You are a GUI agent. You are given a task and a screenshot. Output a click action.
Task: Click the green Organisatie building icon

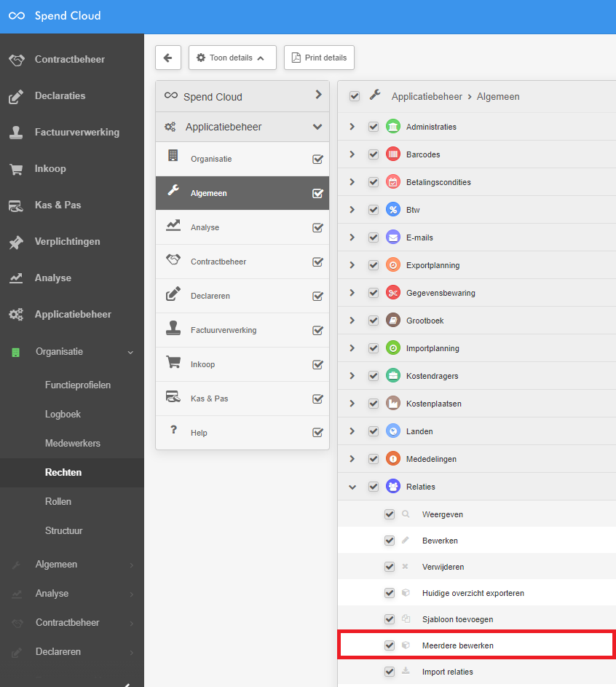pyautogui.click(x=16, y=353)
